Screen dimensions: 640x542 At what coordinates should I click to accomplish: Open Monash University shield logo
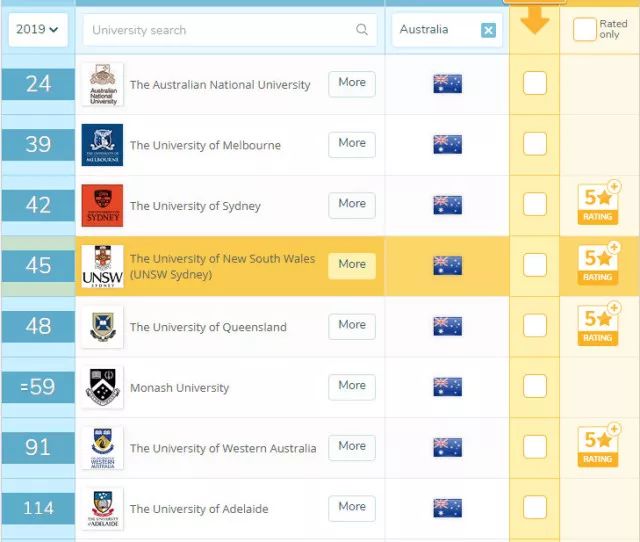coord(102,387)
